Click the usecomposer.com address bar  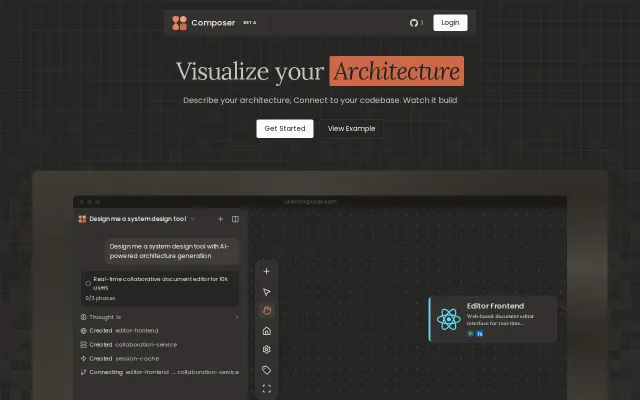[310, 202]
